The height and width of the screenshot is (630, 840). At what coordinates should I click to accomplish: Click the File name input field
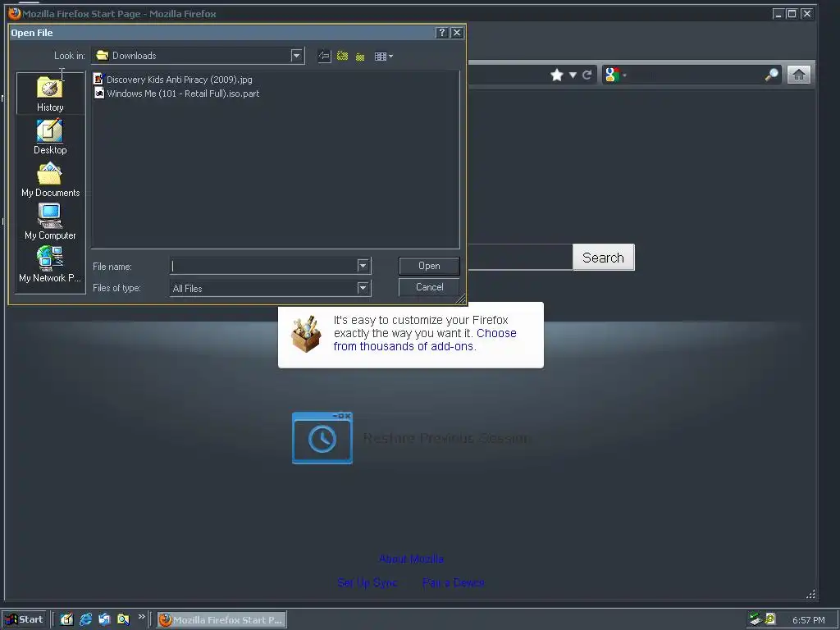pos(264,266)
